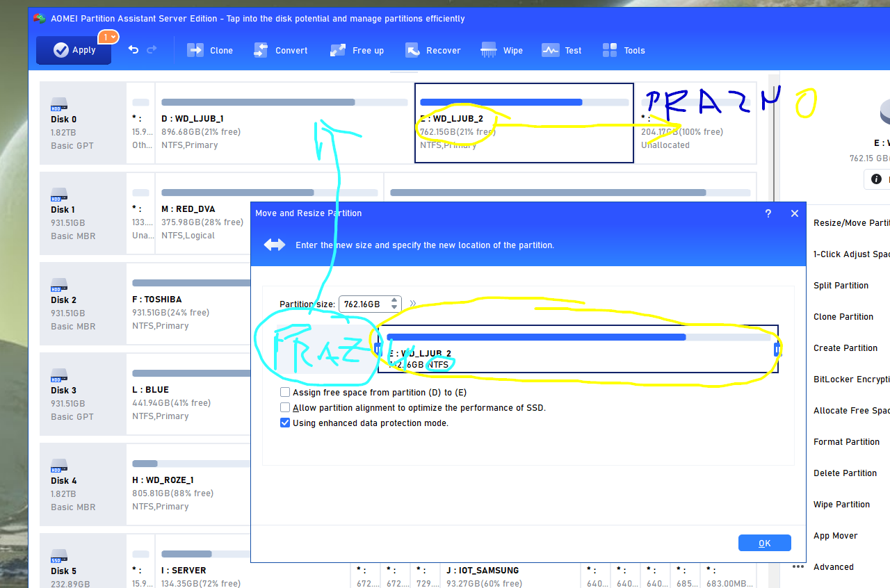
Task: Click OK in Move and Resize dialog
Action: click(x=765, y=544)
